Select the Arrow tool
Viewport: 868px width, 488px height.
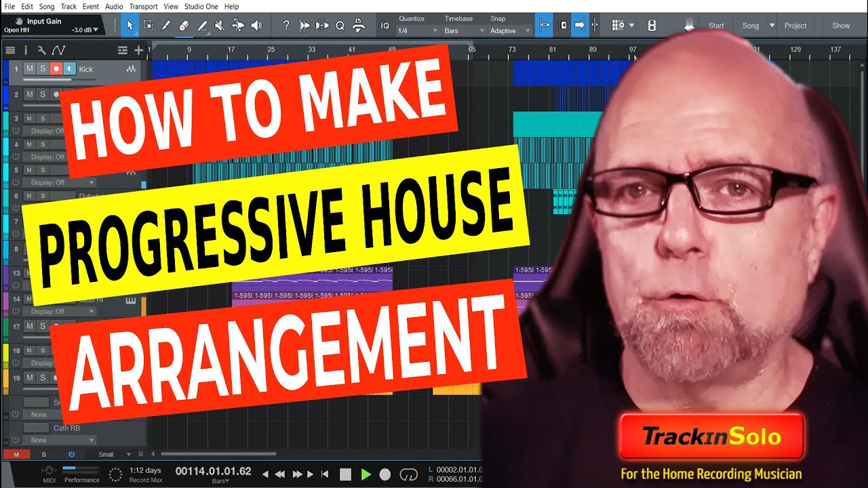[x=130, y=26]
